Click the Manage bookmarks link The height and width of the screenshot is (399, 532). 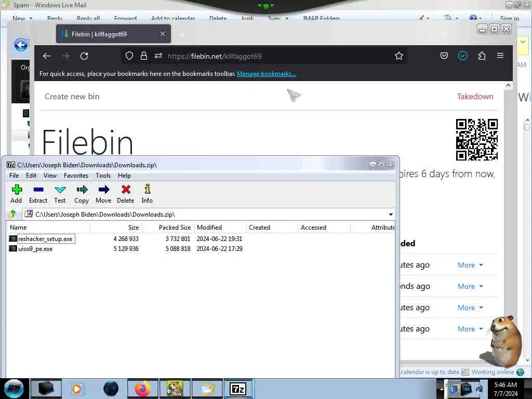[x=267, y=74]
